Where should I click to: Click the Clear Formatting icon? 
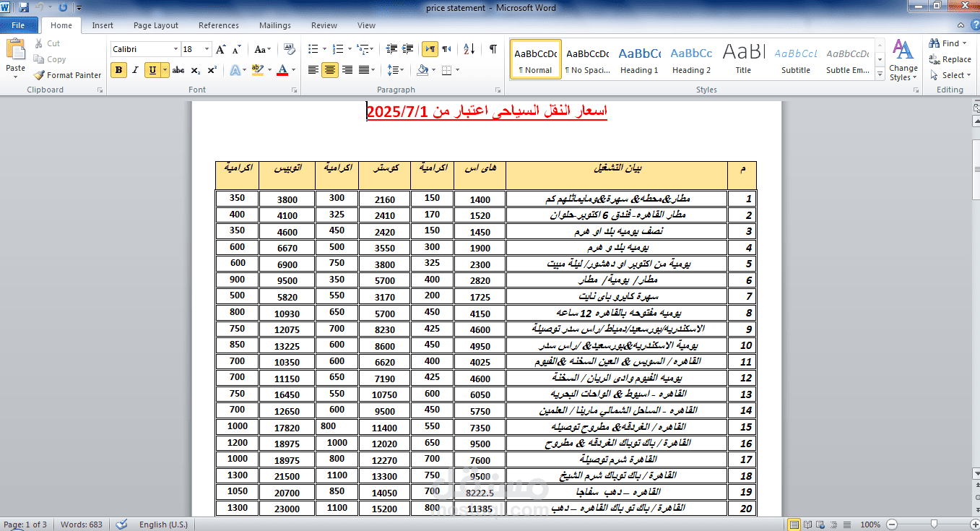(290, 49)
